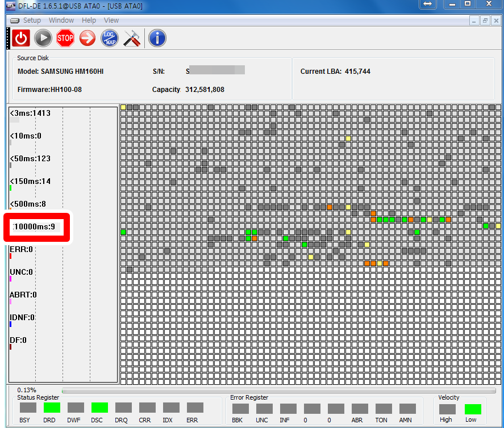Image resolution: width=504 pixels, height=428 pixels.
Task: Click the drive icon left of Setup
Action: tap(14, 20)
